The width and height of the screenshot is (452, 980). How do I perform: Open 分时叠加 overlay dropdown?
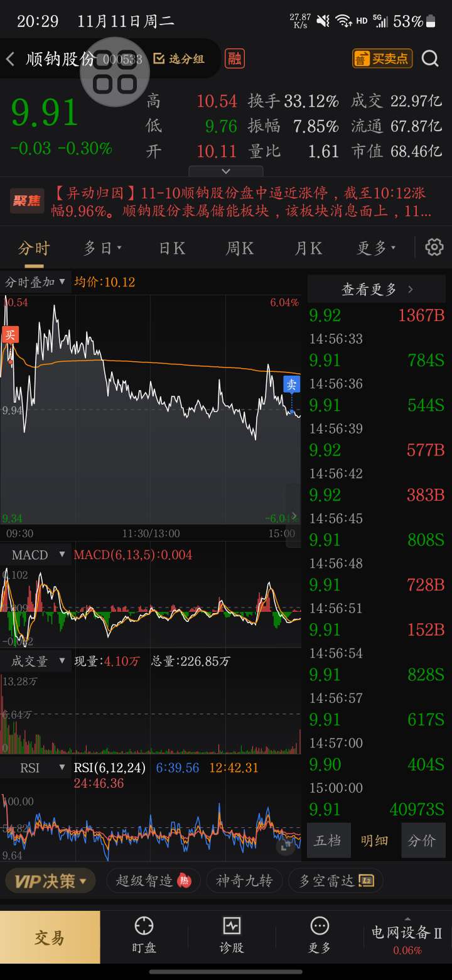(35, 282)
